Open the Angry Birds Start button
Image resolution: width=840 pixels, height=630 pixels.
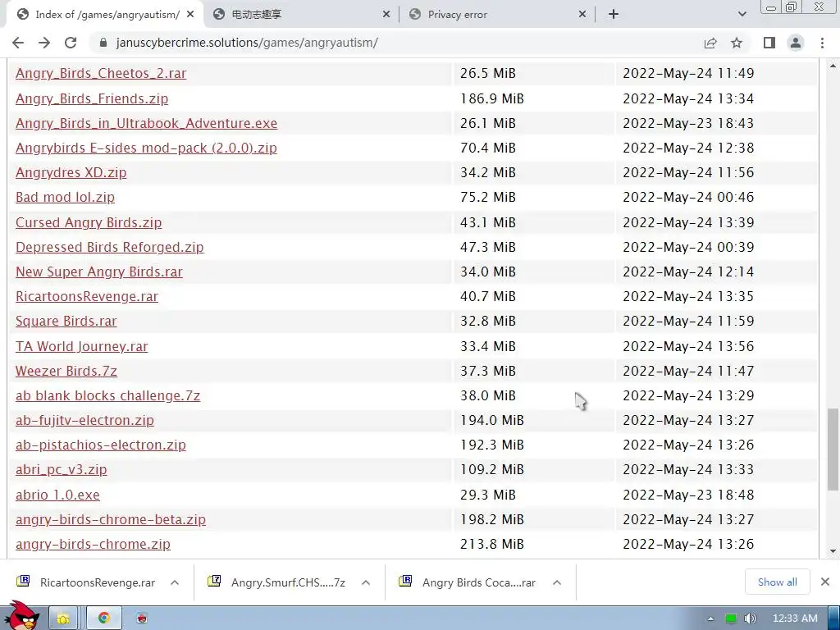click(21, 616)
